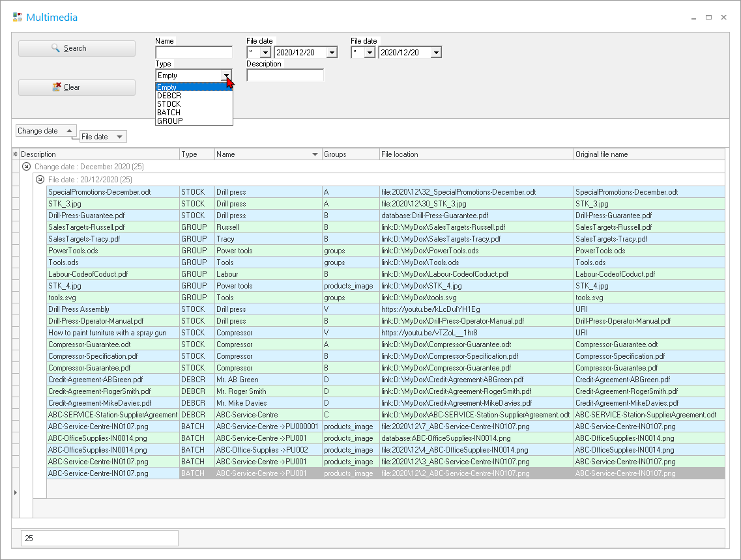Click sort arrow on File date grouping chip
741x560 pixels.
point(119,137)
